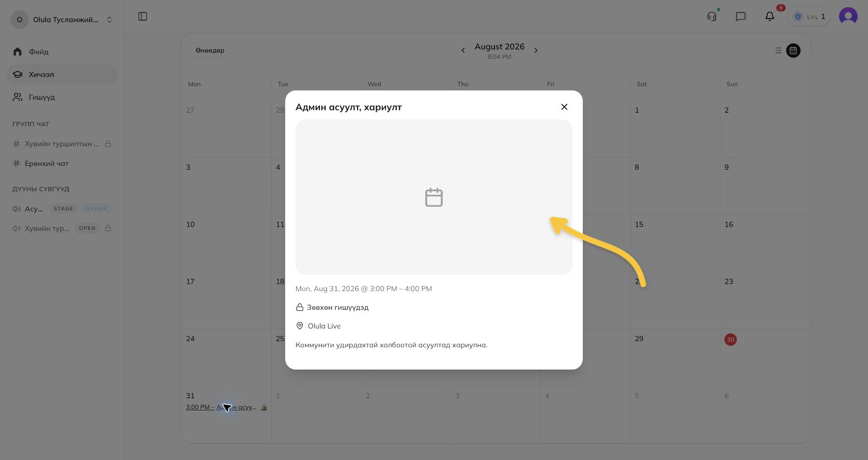
Task: Open Фийд in the sidebar
Action: pos(62,52)
